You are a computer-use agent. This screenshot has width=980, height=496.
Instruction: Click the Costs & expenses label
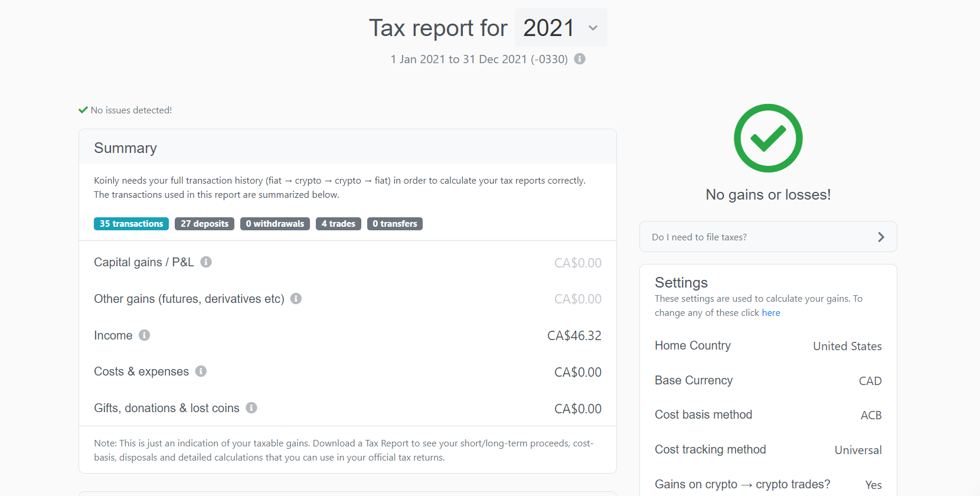tap(142, 371)
